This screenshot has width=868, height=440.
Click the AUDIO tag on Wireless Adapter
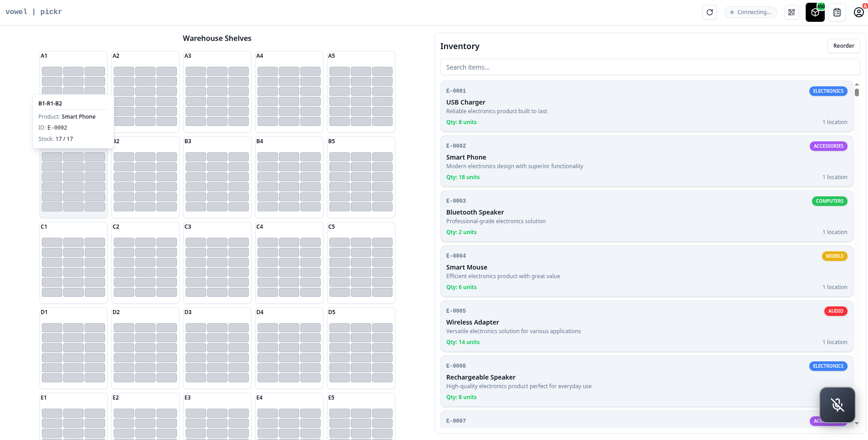835,311
